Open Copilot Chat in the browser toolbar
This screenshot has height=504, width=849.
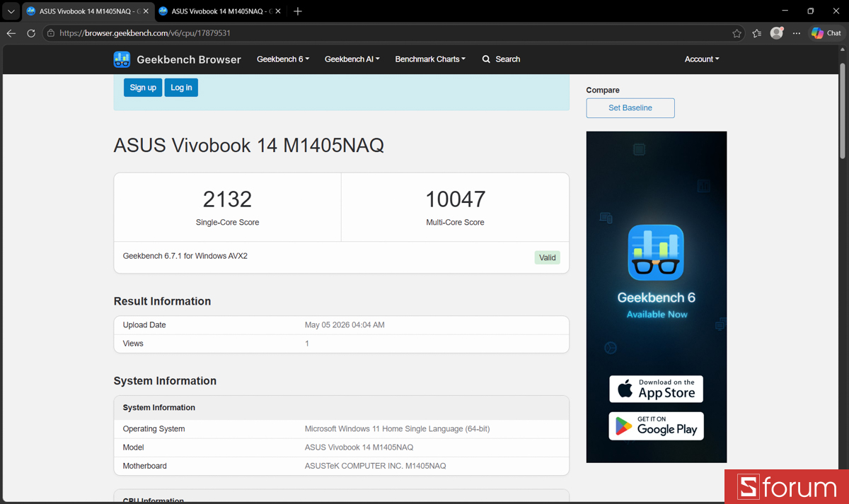click(x=826, y=33)
